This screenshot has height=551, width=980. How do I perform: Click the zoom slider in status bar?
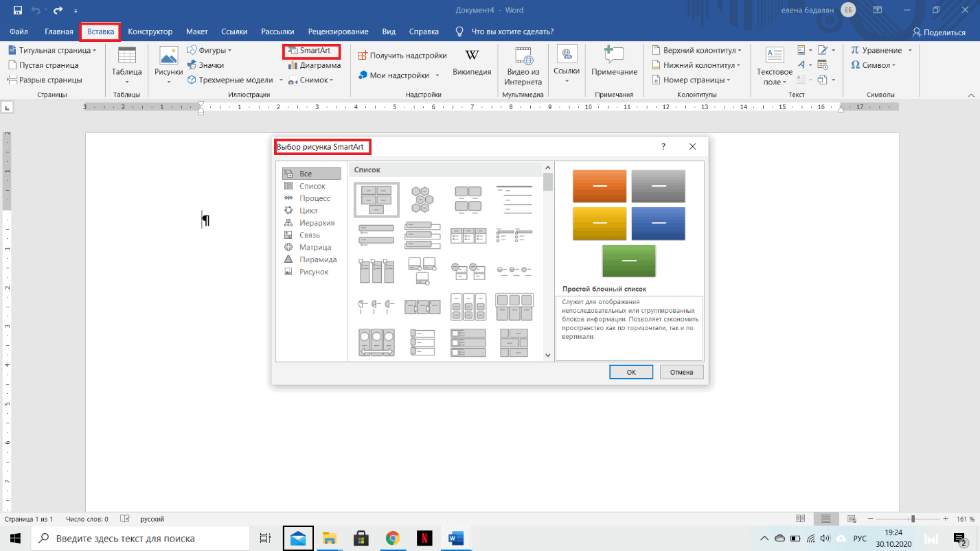(x=912, y=519)
